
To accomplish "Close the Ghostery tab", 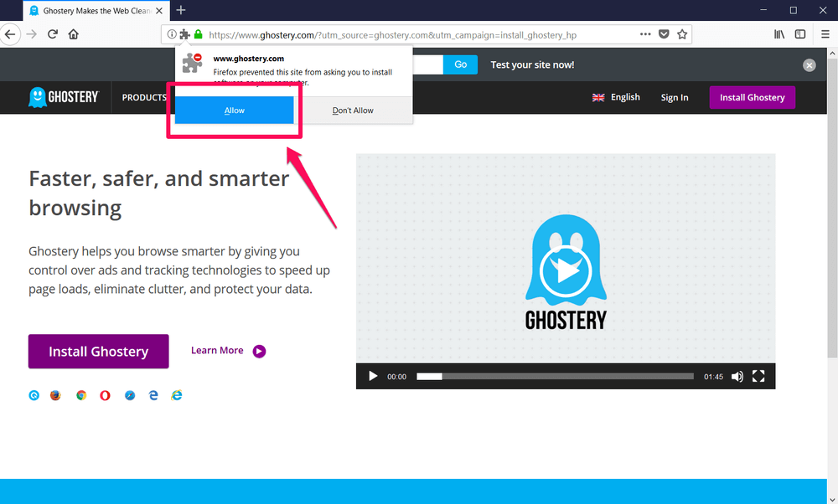I will (x=158, y=11).
